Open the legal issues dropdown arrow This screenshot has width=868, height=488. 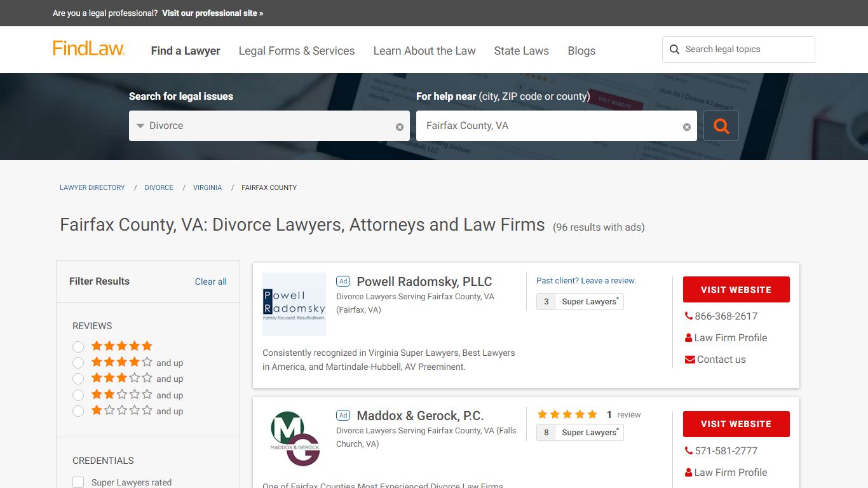click(140, 126)
